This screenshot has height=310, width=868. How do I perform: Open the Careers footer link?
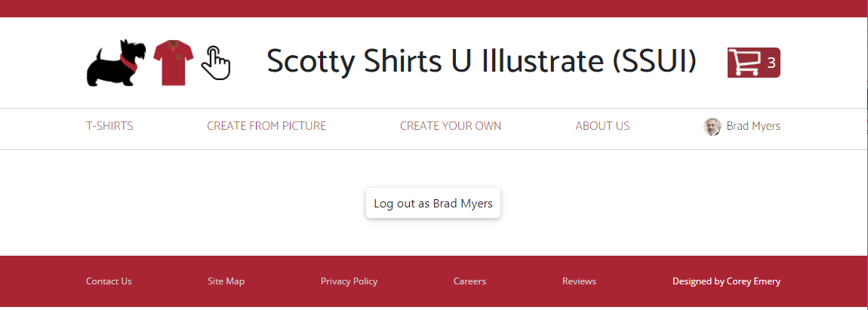(469, 281)
